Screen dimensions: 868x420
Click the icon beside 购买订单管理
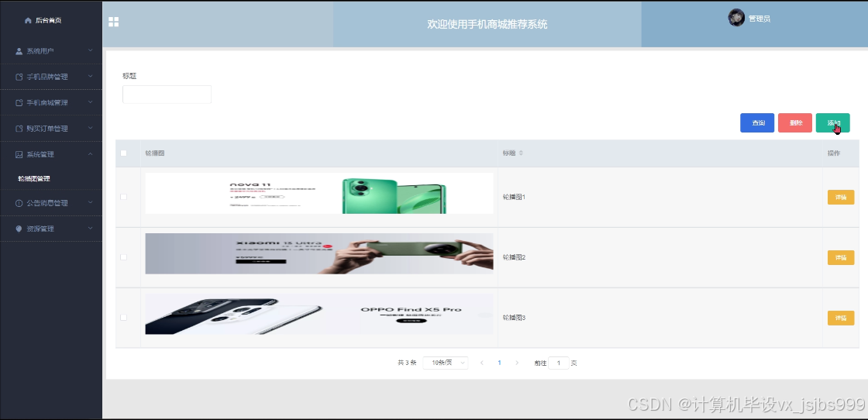[x=19, y=129]
